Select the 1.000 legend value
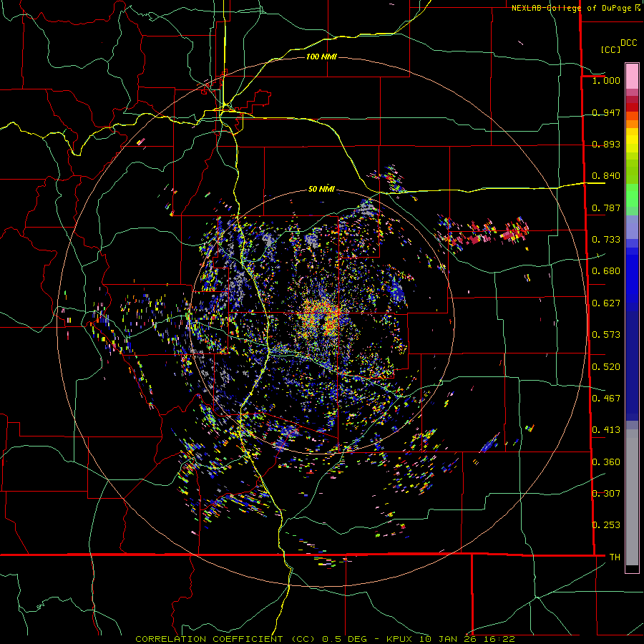This screenshot has height=644, width=644. click(x=606, y=81)
